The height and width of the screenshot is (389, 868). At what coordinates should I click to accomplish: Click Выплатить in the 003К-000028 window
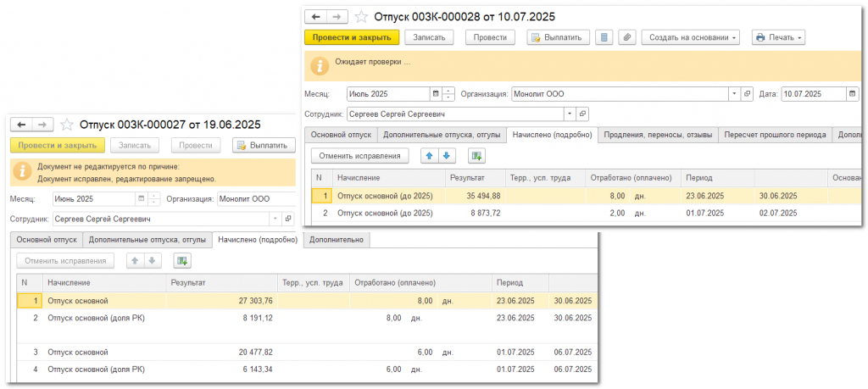click(x=558, y=37)
